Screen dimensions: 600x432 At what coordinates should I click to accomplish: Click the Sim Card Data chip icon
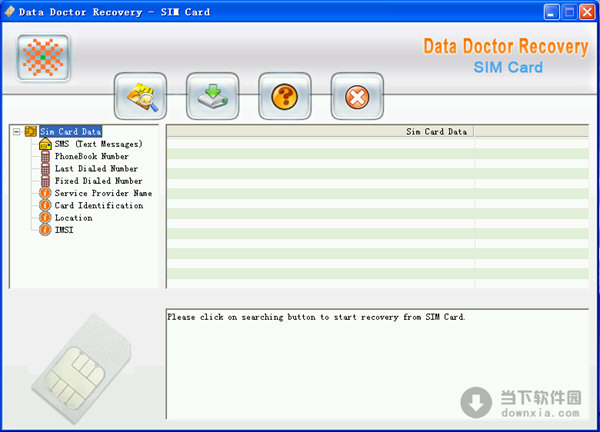coord(31,131)
